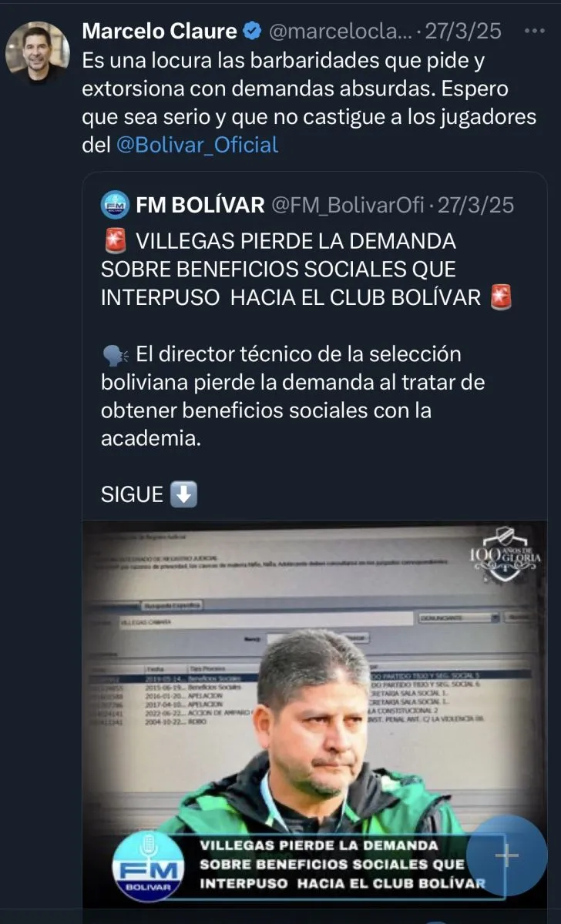Open the Villegas photo attachment

click(315, 715)
